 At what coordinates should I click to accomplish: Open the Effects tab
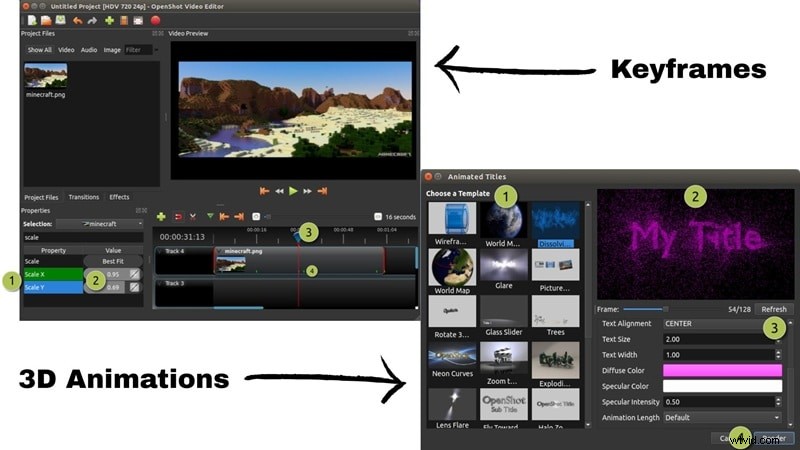(x=119, y=197)
